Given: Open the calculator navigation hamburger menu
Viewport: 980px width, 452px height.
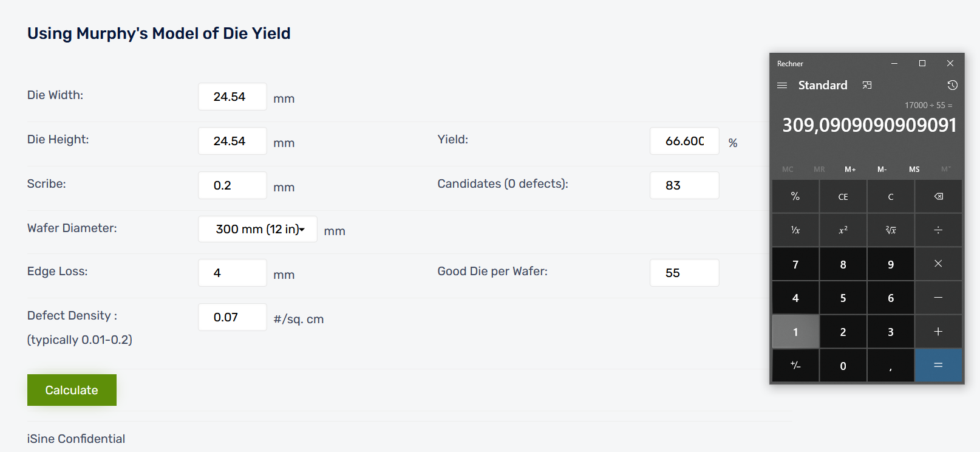Looking at the screenshot, I should point(782,86).
